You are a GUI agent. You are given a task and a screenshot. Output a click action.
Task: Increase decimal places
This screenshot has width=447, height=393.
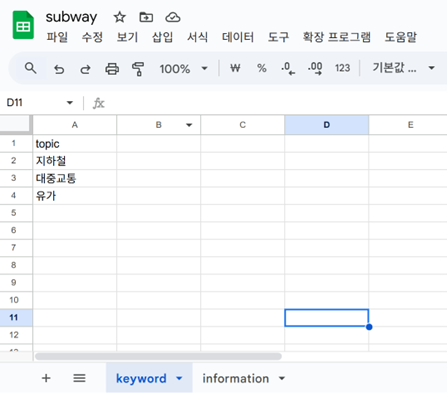(315, 68)
